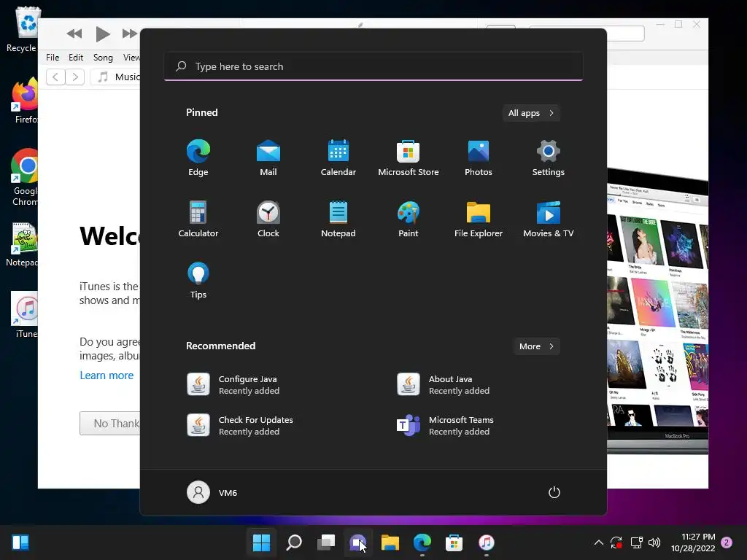Open Chat icon on taskbar
747x560 pixels.
[x=357, y=542]
